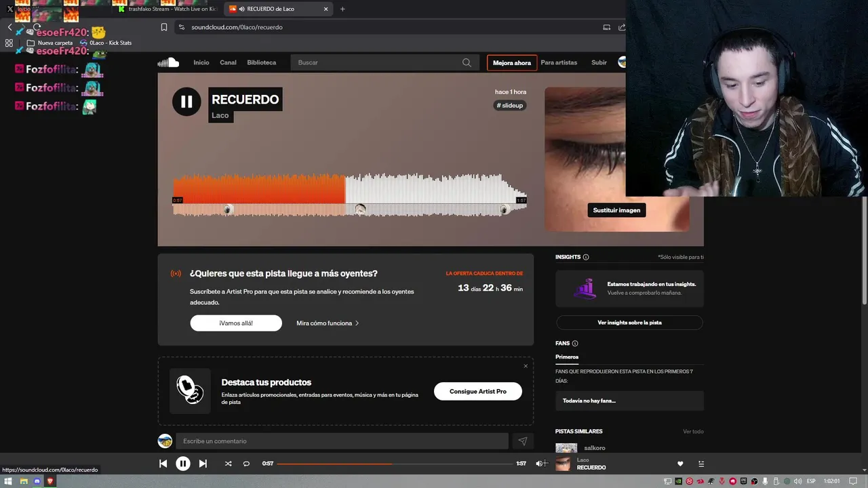Close the Destaca tus productos banner
This screenshot has width=868, height=488.
pos(526,366)
